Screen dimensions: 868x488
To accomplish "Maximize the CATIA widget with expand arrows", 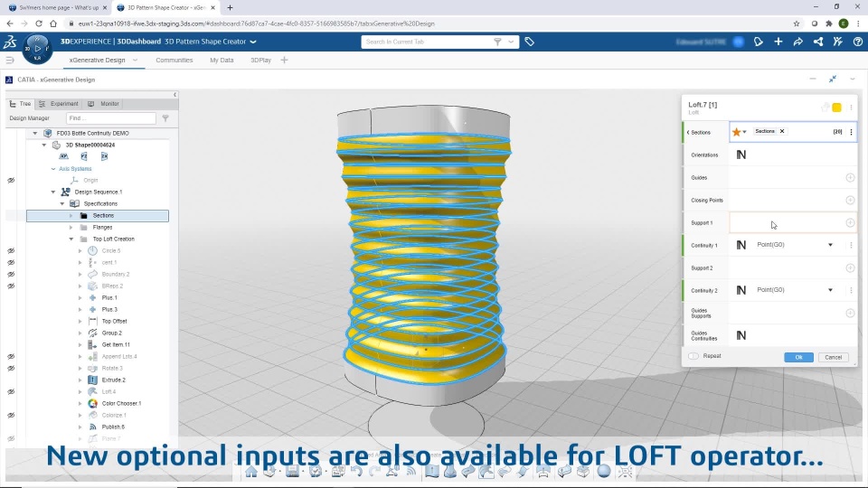I will [833, 80].
